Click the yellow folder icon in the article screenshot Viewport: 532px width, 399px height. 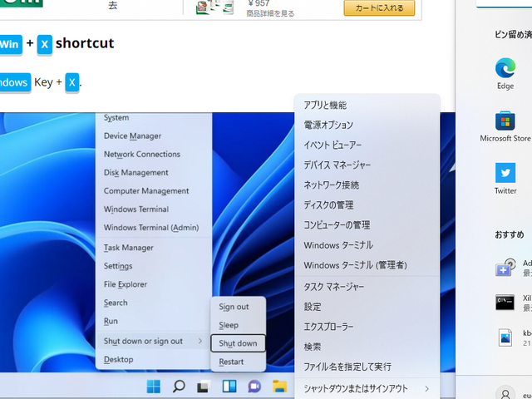pyautogui.click(x=280, y=386)
